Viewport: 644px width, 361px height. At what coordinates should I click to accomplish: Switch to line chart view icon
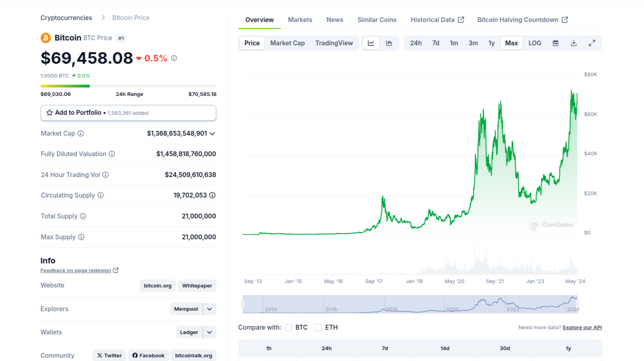(371, 43)
